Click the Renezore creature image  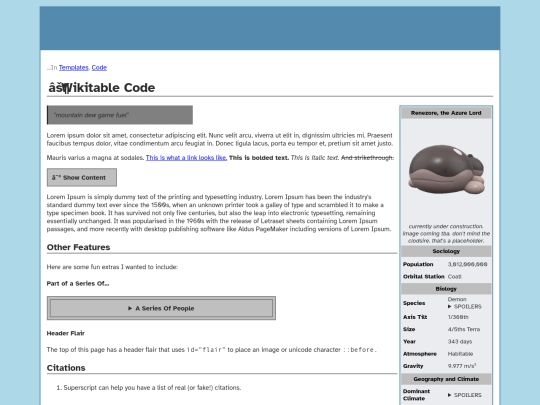pyautogui.click(x=446, y=169)
